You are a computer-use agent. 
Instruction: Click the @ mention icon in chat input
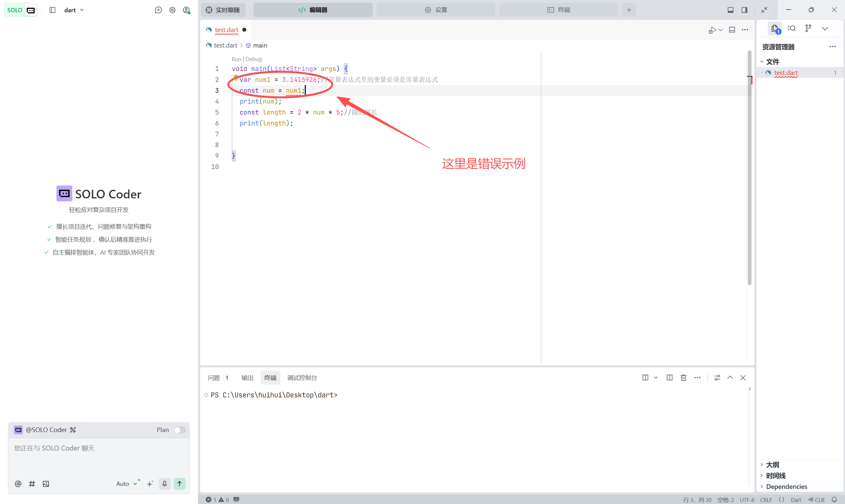(x=18, y=484)
